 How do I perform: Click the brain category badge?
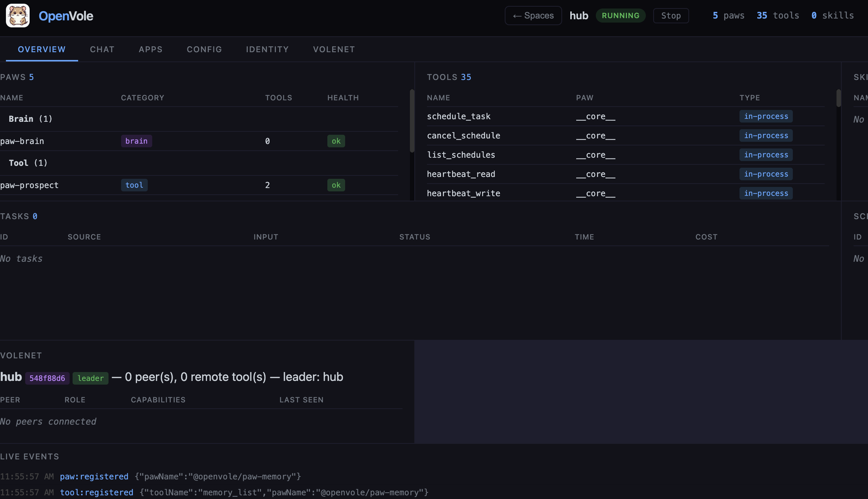click(x=136, y=141)
